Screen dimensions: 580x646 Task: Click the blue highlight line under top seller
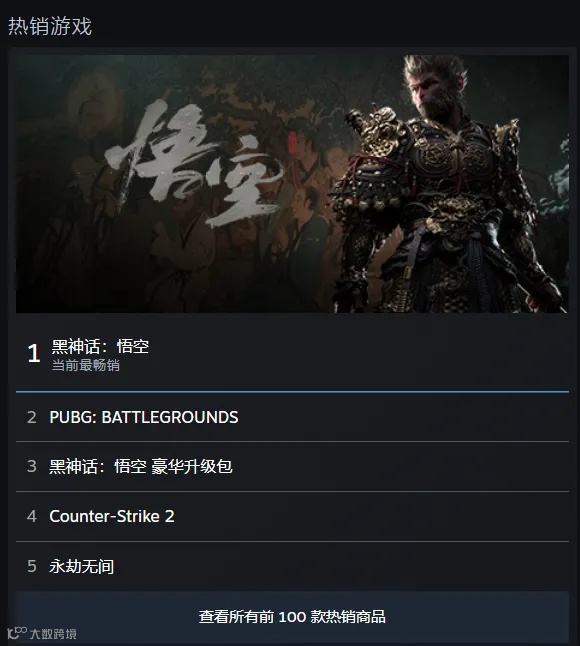tap(292, 391)
